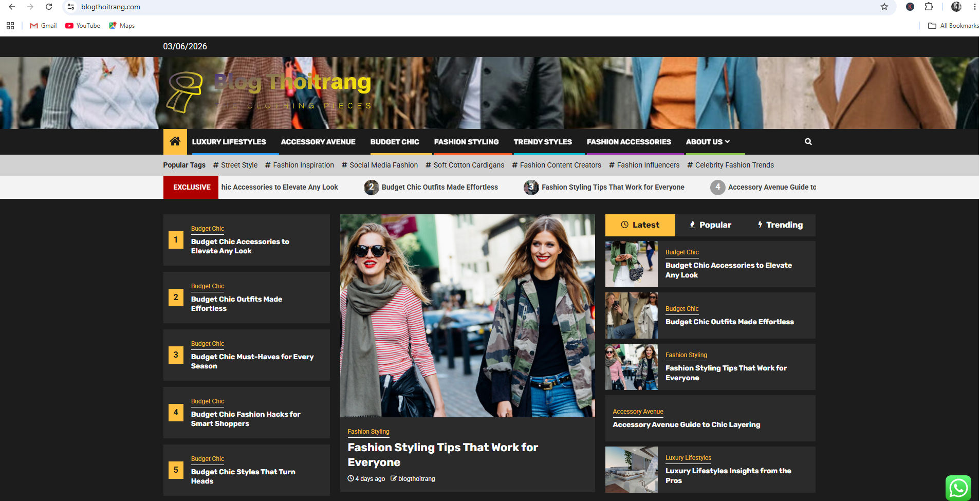Screen dimensions: 980x501
Task: Click the browser back arrow
Action: click(x=12, y=7)
